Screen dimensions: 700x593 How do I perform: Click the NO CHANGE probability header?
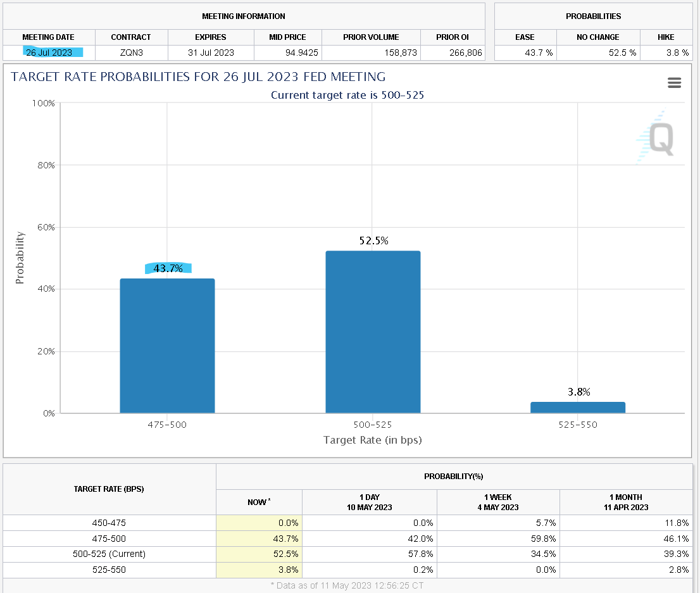(597, 37)
